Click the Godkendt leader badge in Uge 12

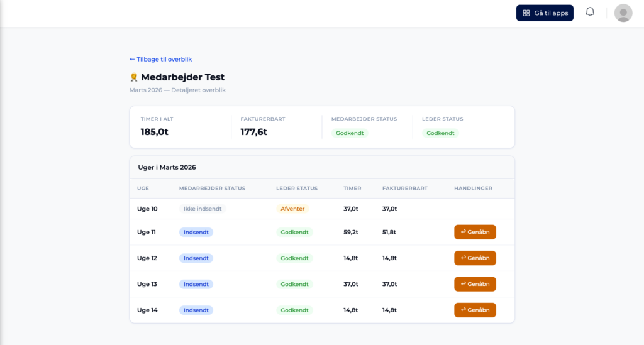[x=294, y=258]
